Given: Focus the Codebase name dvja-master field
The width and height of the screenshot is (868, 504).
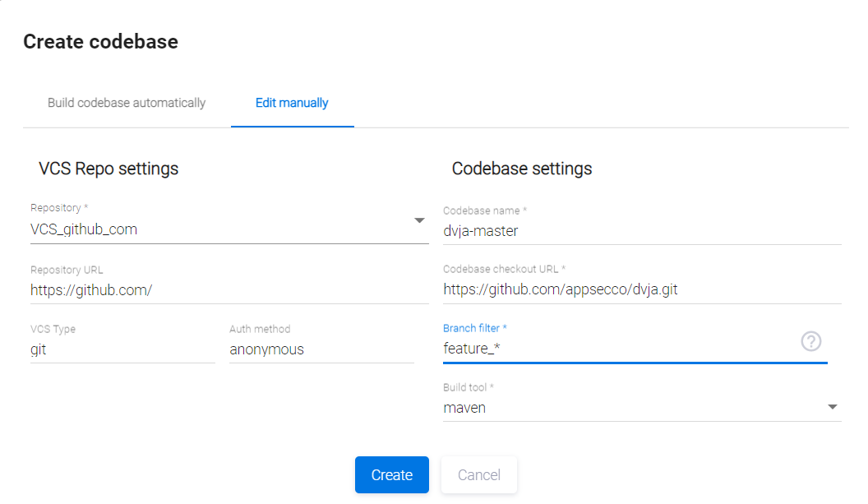Looking at the screenshot, I should 641,231.
